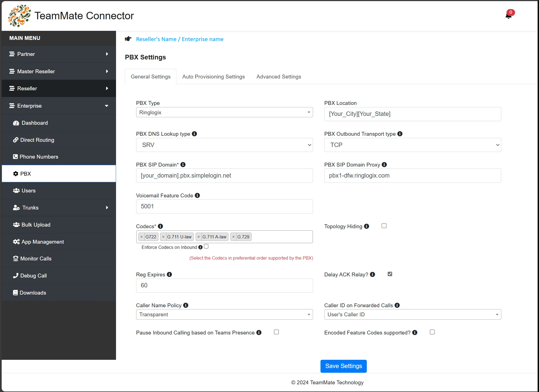The image size is (539, 392).
Task: Remove the G.729 codec tag
Action: (x=233, y=237)
